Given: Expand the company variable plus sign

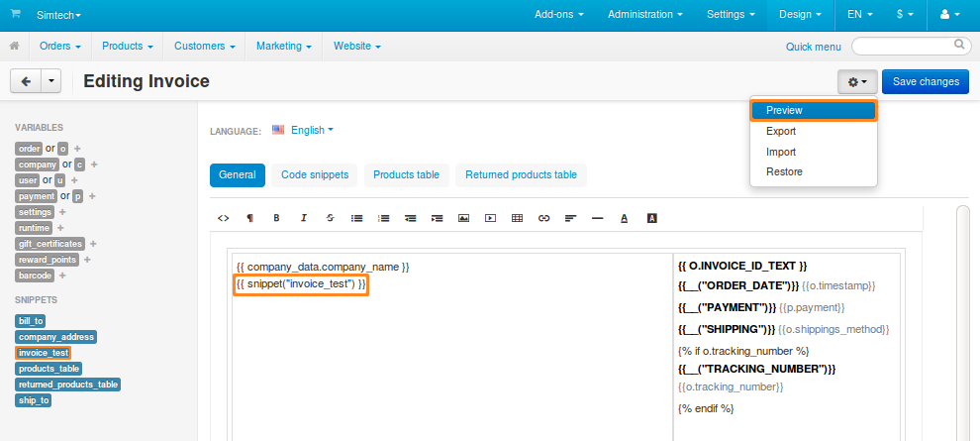Looking at the screenshot, I should [x=94, y=165].
